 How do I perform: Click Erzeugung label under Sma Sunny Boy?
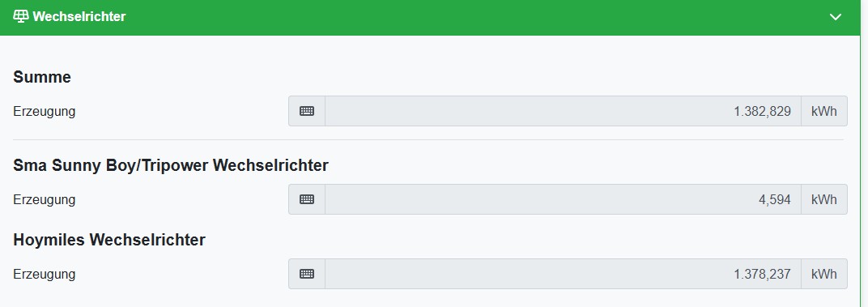tap(45, 200)
